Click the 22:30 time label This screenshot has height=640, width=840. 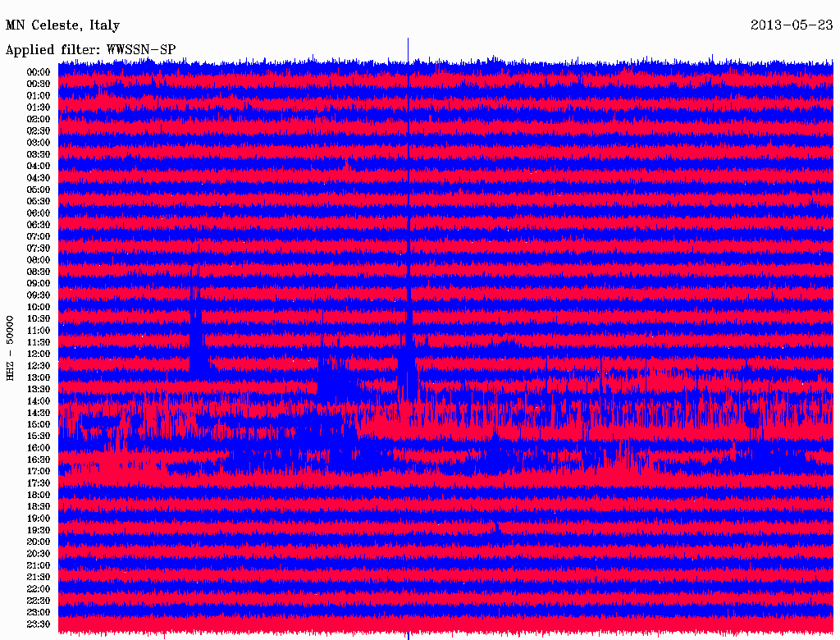(39, 601)
